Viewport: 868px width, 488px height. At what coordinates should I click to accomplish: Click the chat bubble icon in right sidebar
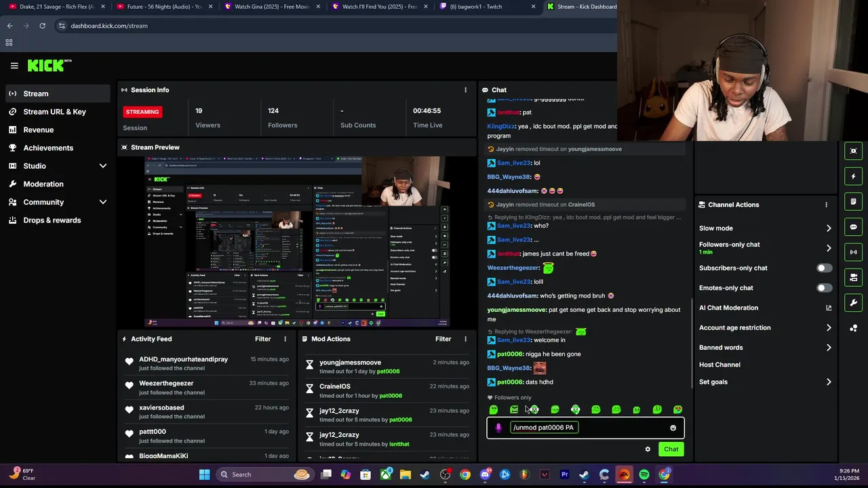pyautogui.click(x=854, y=227)
